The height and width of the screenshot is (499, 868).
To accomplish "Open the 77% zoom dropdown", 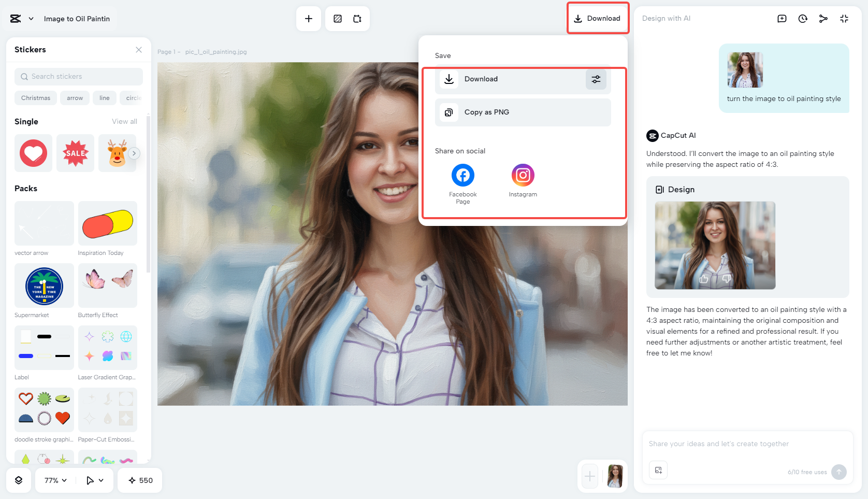I will (55, 480).
